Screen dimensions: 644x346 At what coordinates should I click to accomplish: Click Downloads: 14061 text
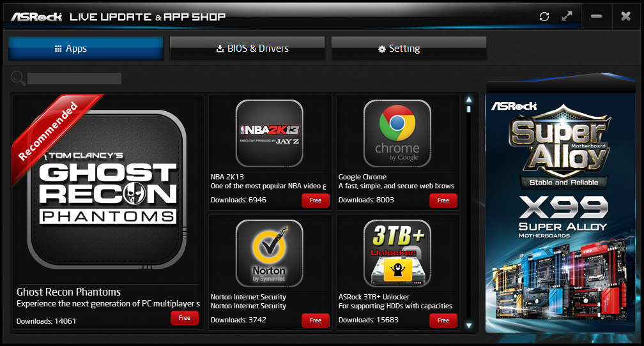(x=47, y=321)
